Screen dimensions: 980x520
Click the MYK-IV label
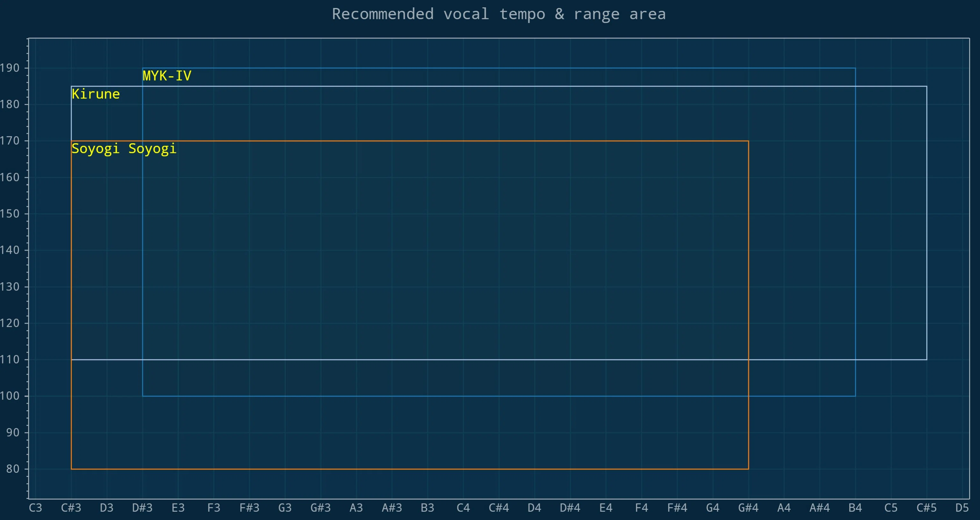click(x=167, y=76)
